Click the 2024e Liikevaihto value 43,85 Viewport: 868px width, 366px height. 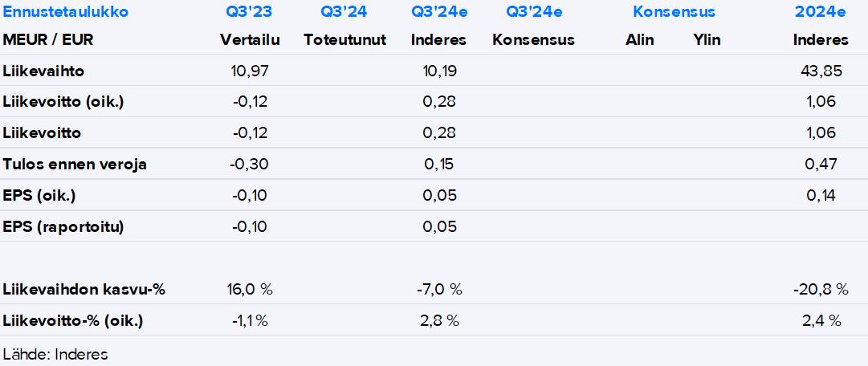click(x=821, y=71)
